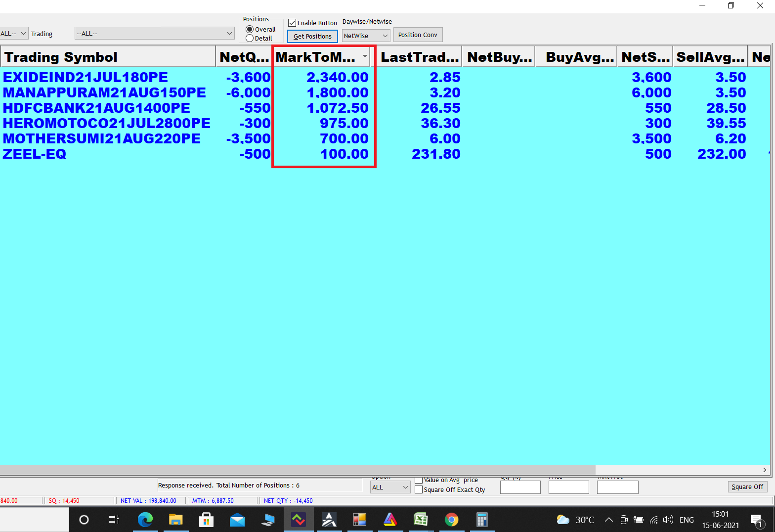The width and height of the screenshot is (775, 532).
Task: Select the active trading terminal taskbar icon
Action: (299, 520)
